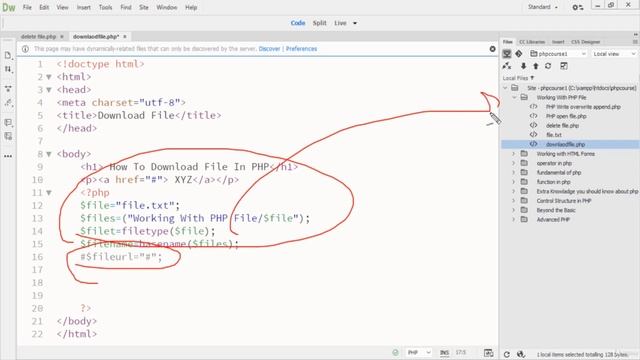640x360 pixels.
Task: Click the File Management arrows icon
Action: tap(8, 70)
